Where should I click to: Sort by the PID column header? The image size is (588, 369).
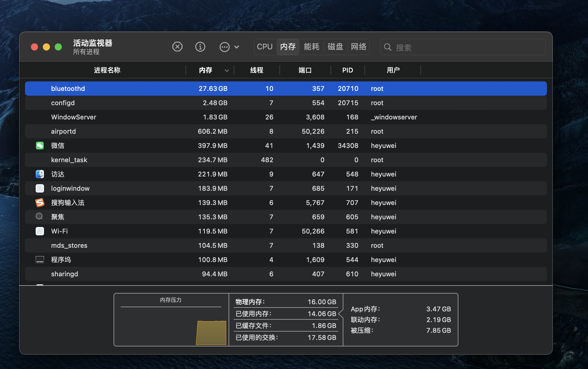pos(347,70)
